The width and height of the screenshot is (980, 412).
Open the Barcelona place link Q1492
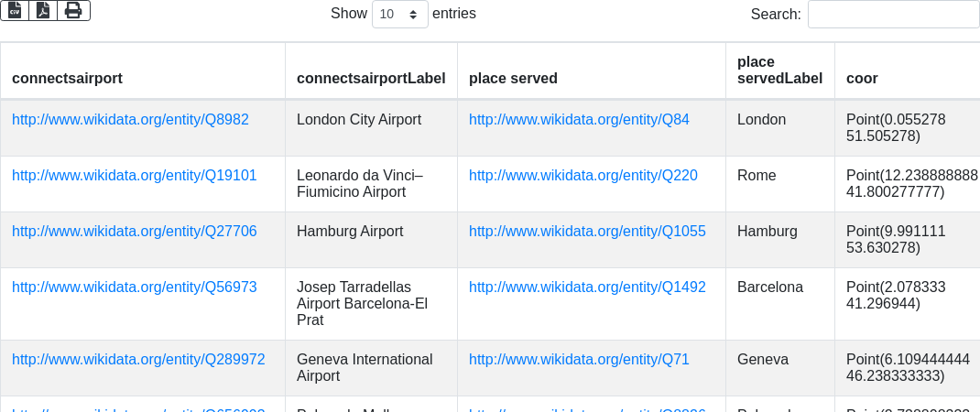pyautogui.click(x=587, y=287)
